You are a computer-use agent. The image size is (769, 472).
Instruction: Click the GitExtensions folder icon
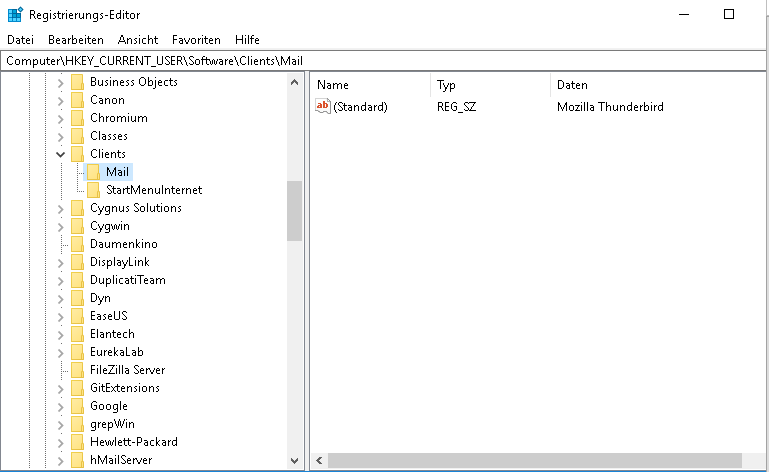click(77, 388)
